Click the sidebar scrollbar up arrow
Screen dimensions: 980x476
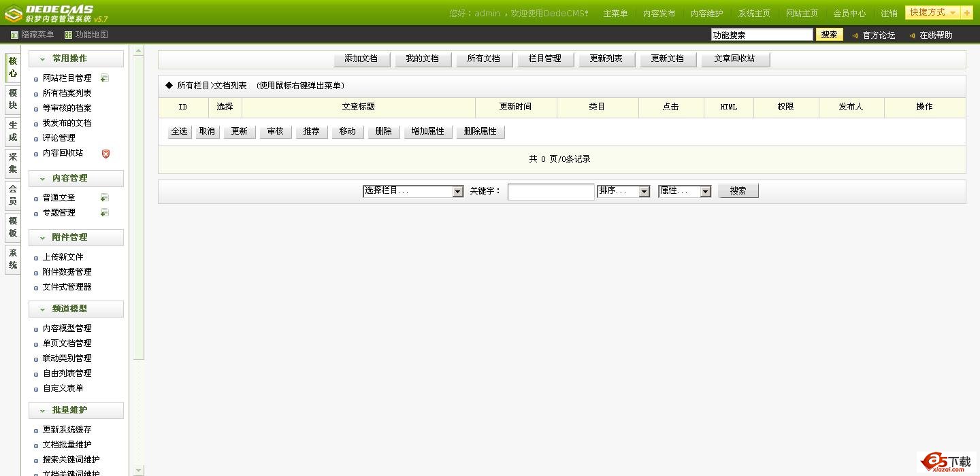point(139,51)
